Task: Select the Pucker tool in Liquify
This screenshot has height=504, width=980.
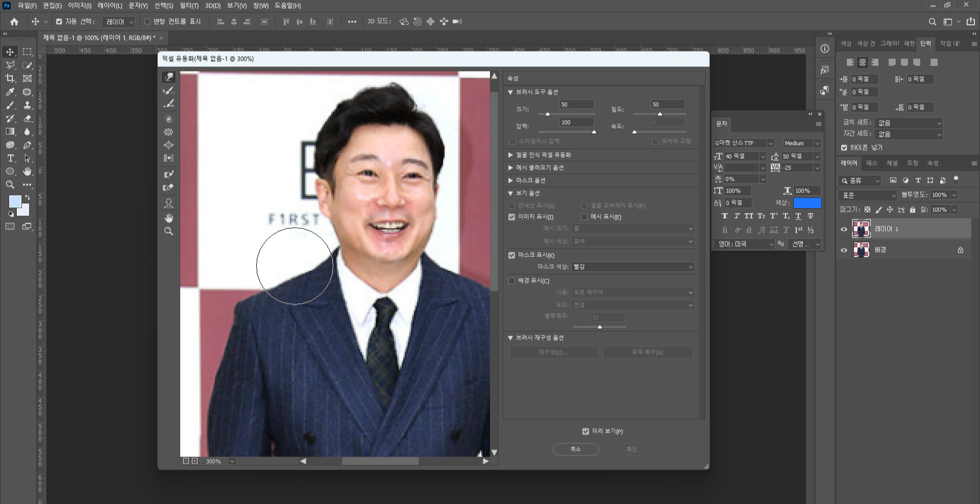Action: point(169,132)
